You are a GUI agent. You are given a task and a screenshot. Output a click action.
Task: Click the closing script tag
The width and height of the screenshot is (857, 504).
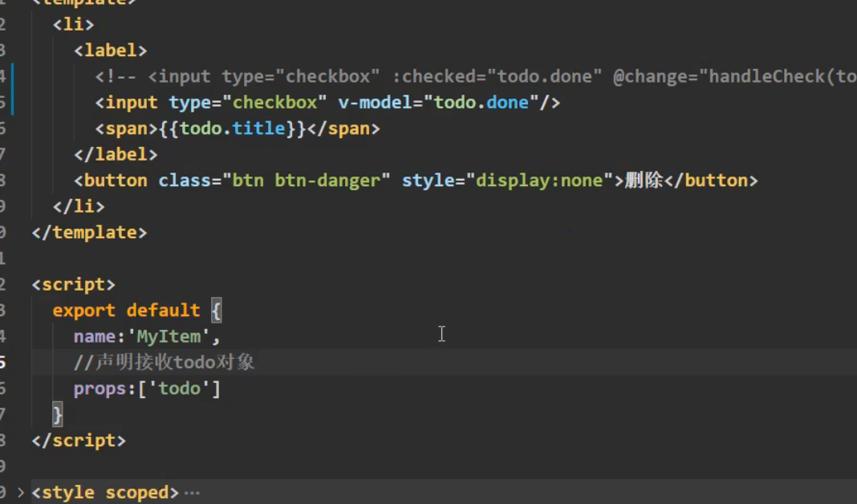[79, 441]
